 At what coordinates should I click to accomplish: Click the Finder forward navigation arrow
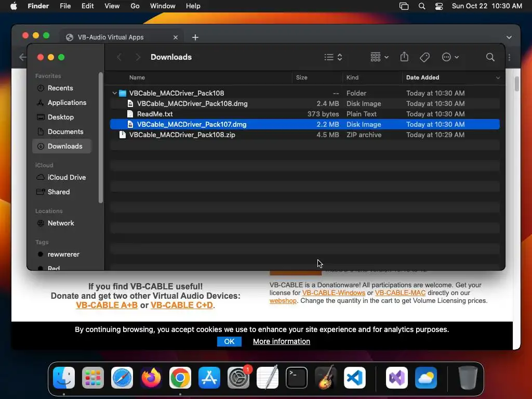[138, 57]
